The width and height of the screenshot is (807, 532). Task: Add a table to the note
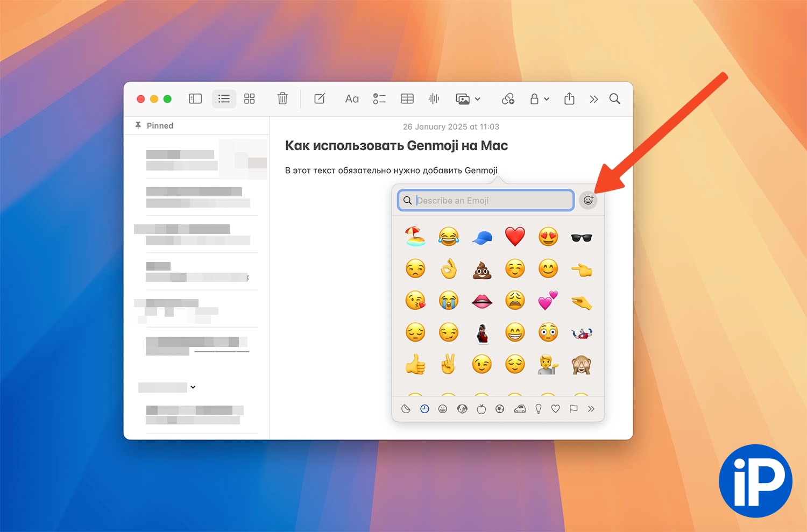pos(407,99)
